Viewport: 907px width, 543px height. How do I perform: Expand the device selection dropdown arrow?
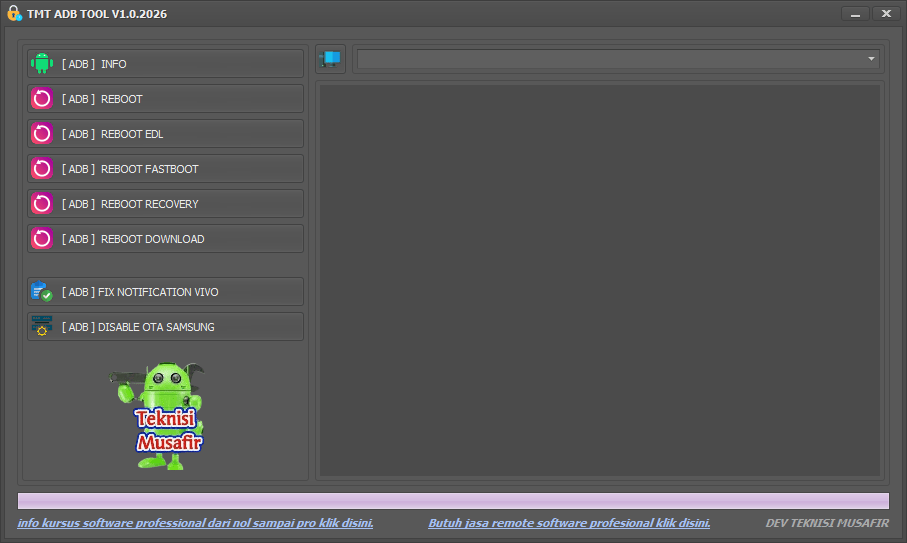click(871, 59)
